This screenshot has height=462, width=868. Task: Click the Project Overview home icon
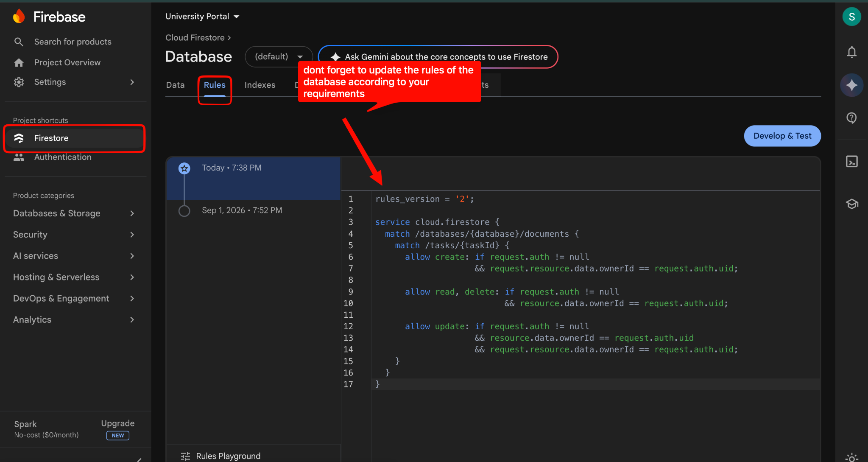pos(19,62)
